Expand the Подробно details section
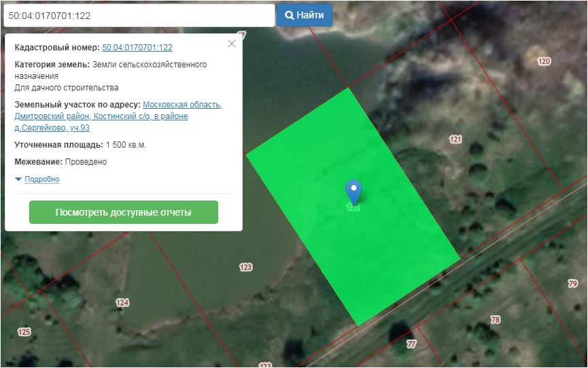The height and width of the screenshot is (368, 588). pyautogui.click(x=42, y=180)
